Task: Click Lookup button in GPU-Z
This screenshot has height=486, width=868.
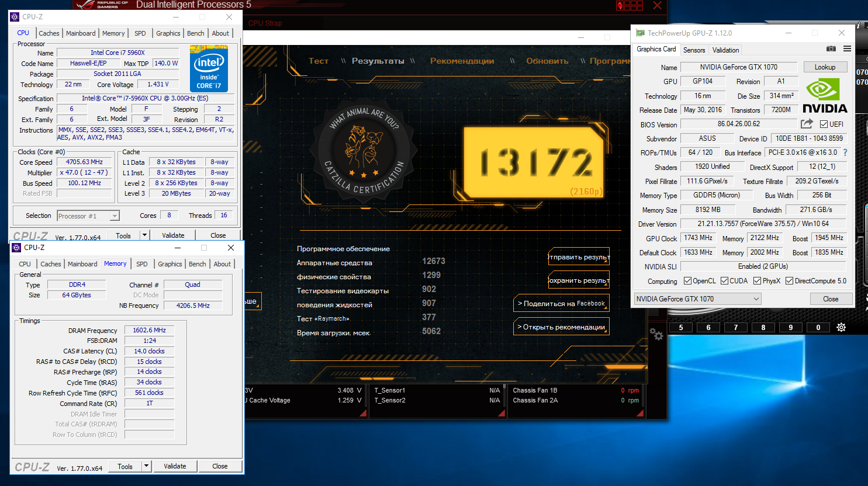Action: 825,67
